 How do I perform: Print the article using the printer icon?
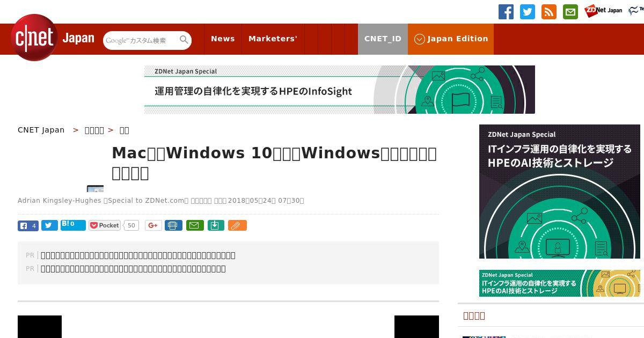click(x=173, y=226)
